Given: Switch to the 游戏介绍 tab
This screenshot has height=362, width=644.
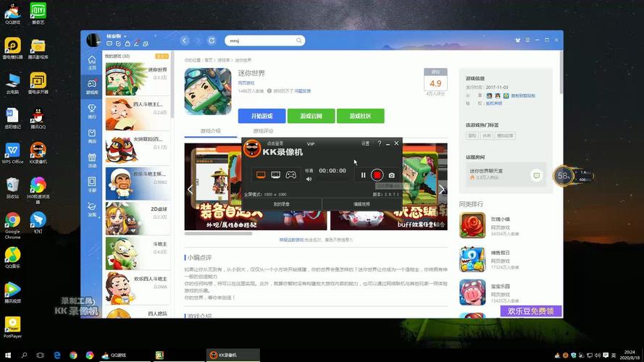Looking at the screenshot, I should pos(211,131).
